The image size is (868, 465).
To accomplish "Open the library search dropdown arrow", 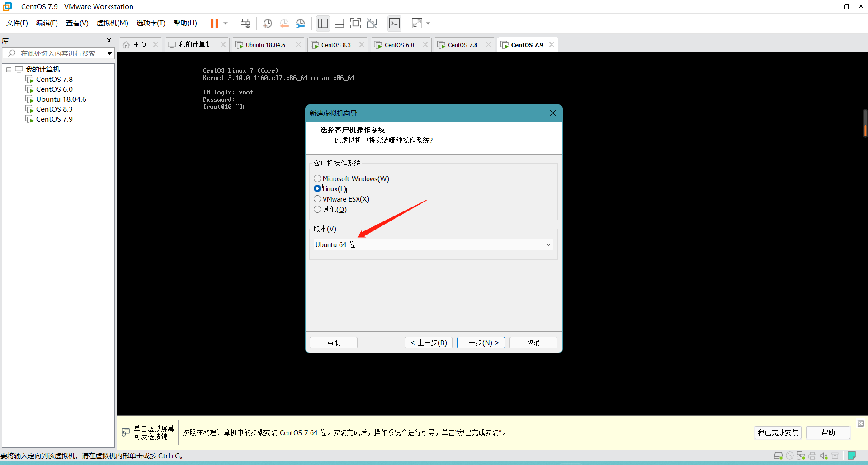I will (x=109, y=53).
